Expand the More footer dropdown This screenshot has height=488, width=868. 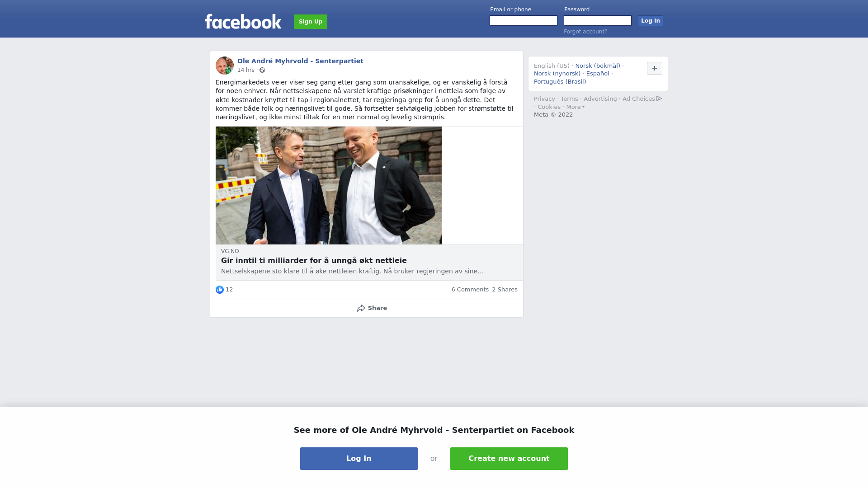point(576,107)
